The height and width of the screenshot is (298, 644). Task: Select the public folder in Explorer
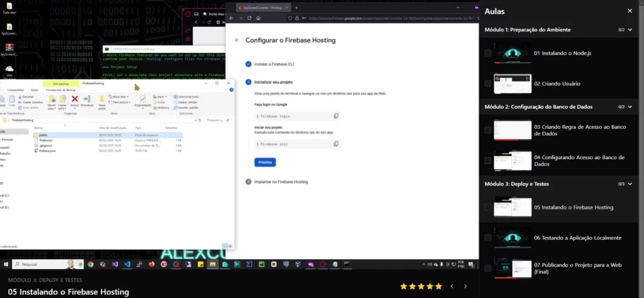(108, 135)
